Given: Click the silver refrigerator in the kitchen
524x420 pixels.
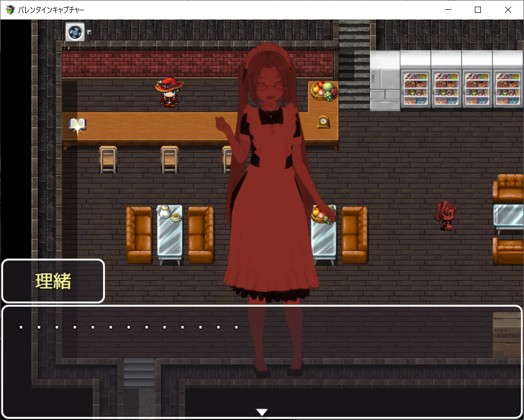Looking at the screenshot, I should pos(385,81).
